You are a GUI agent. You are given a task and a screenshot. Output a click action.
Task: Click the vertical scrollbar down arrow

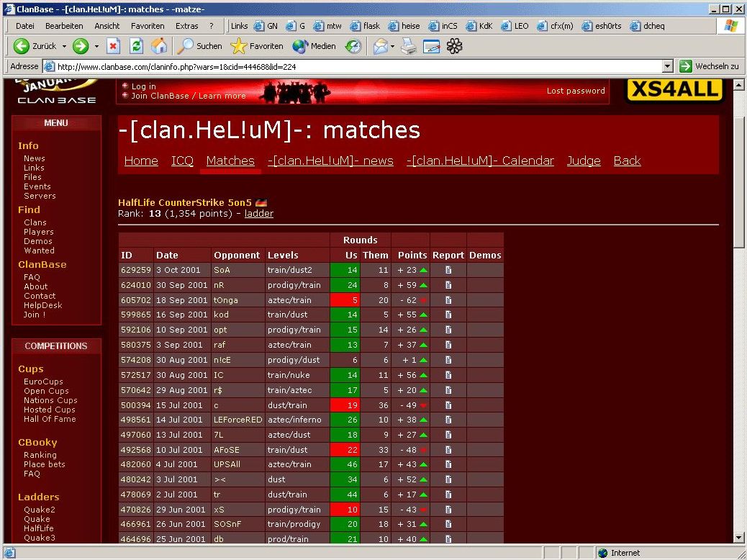[x=739, y=537]
